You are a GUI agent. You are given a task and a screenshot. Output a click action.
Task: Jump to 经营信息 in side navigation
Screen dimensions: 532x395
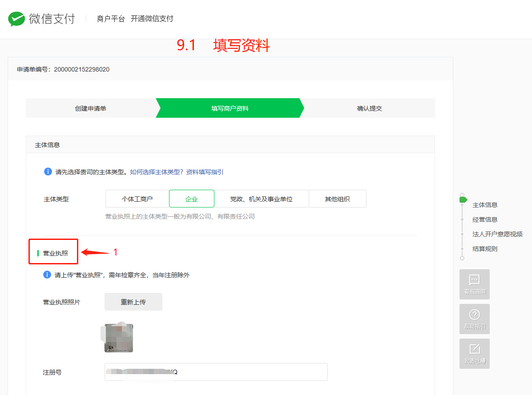click(x=484, y=219)
